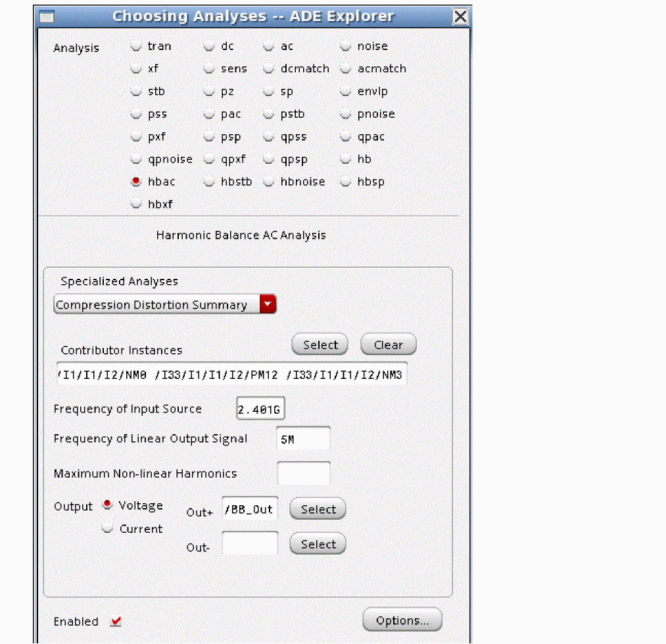The height and width of the screenshot is (644, 666).
Task: Open the window menu icon in title bar
Action: pyautogui.click(x=47, y=16)
